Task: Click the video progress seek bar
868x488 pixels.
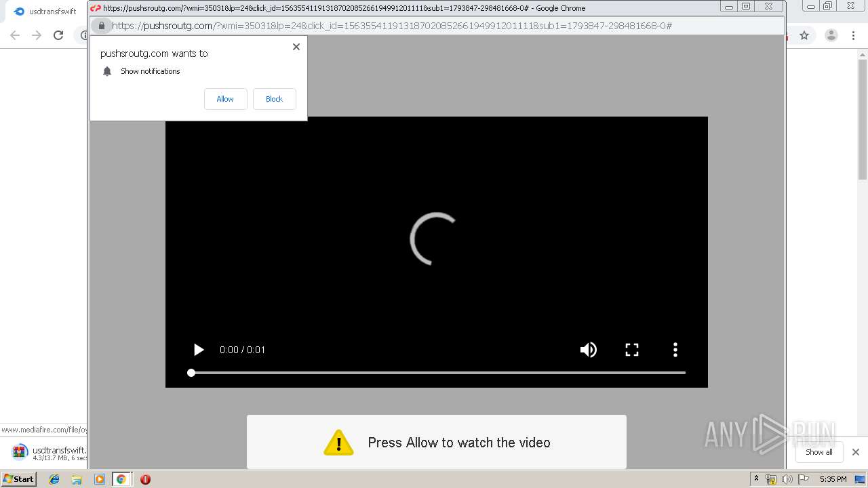Action: 438,373
